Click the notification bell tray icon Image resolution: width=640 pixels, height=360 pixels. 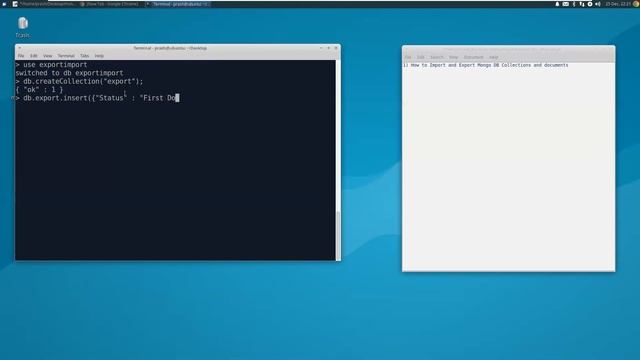pos(557,4)
